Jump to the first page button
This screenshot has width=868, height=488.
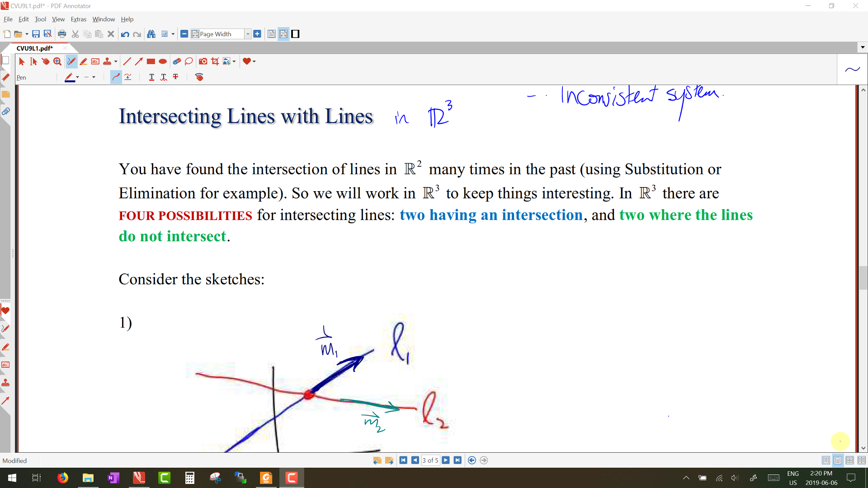(403, 460)
